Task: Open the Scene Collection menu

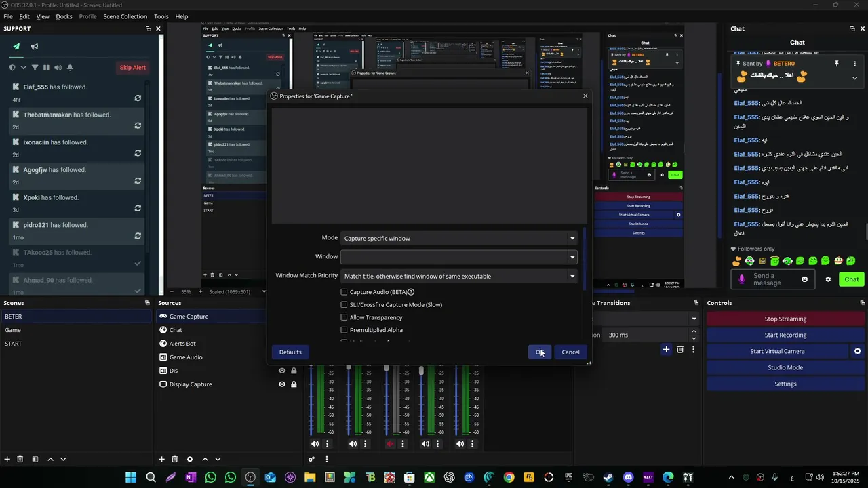Action: tap(125, 16)
